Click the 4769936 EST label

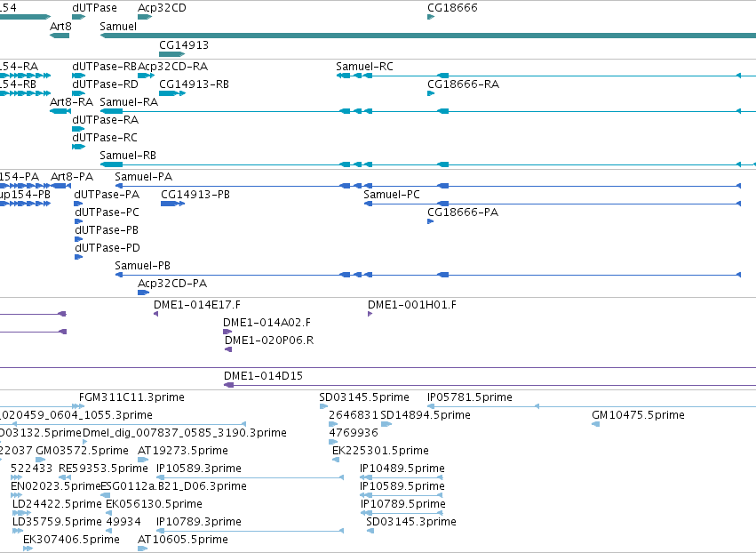354,433
